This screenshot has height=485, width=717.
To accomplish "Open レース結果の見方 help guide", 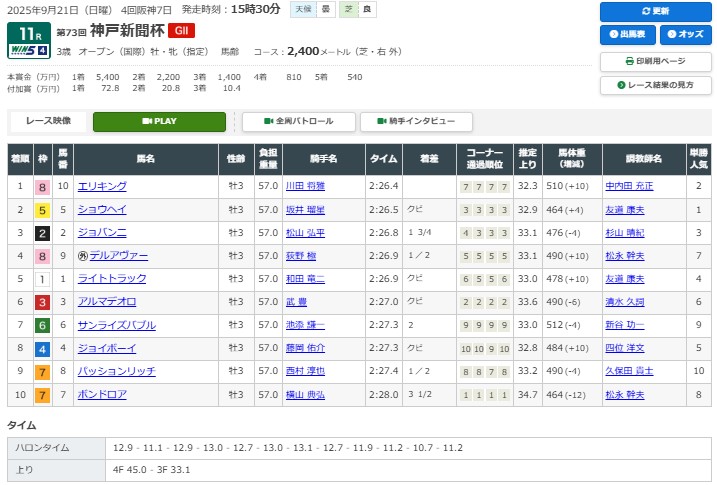I will [x=655, y=85].
